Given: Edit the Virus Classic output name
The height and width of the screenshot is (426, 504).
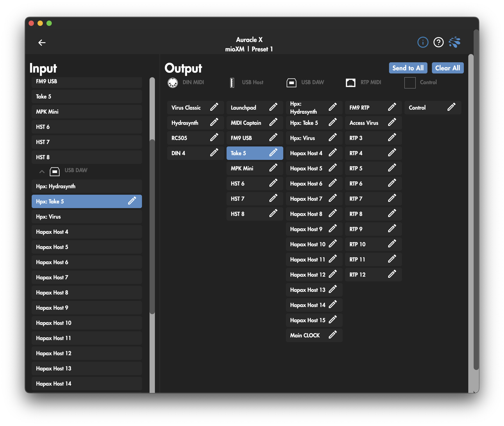Looking at the screenshot, I should (x=214, y=107).
